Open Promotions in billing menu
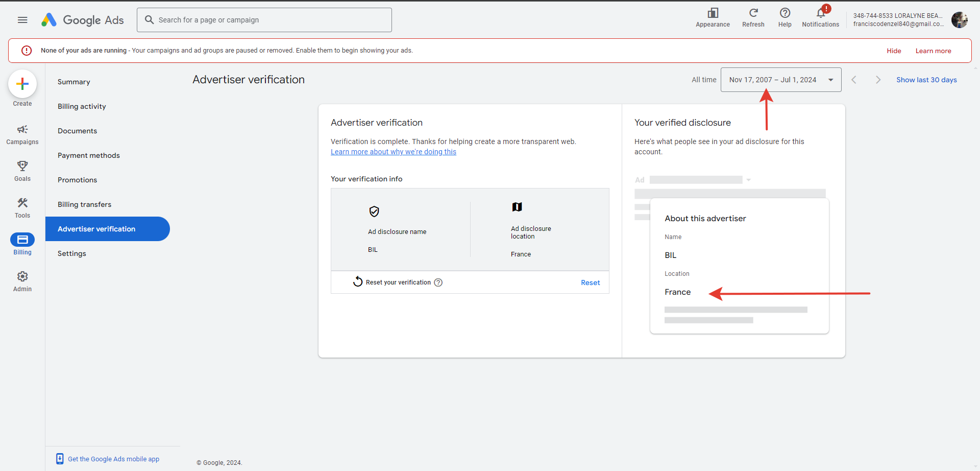This screenshot has height=471, width=980. 77,180
